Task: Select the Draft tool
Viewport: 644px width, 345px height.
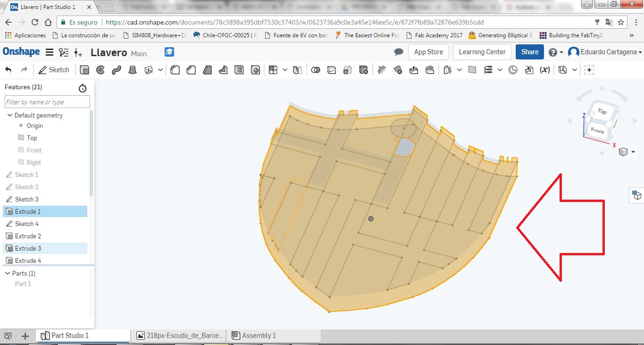Action: click(x=207, y=70)
